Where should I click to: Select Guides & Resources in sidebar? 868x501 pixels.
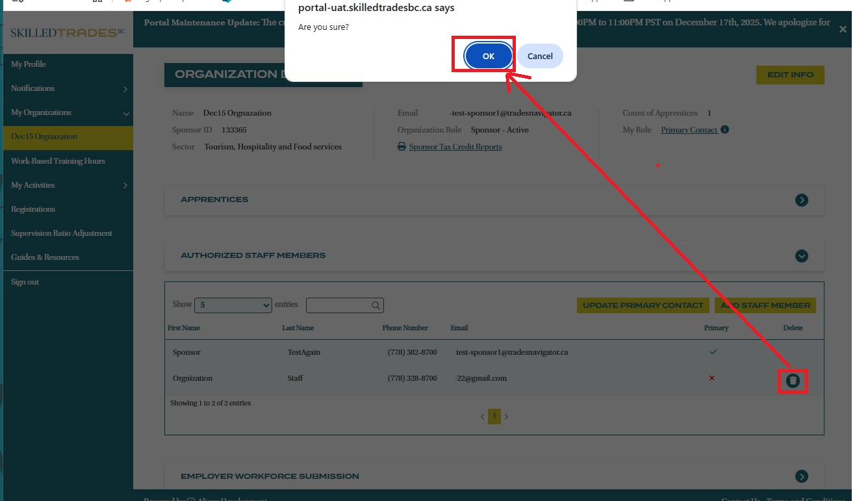tap(45, 257)
